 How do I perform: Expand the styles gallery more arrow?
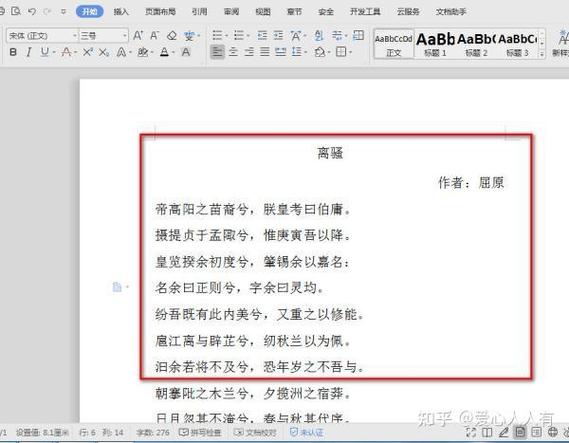(x=541, y=54)
